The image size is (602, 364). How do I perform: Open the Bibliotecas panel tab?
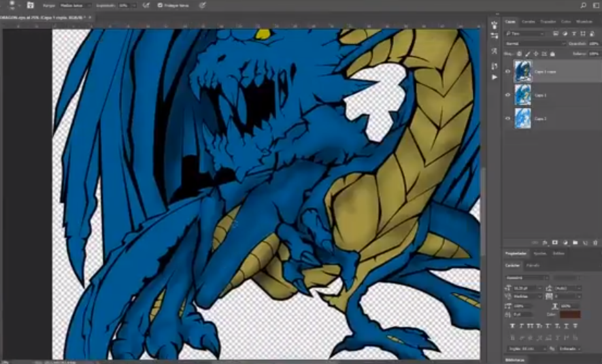click(x=516, y=360)
